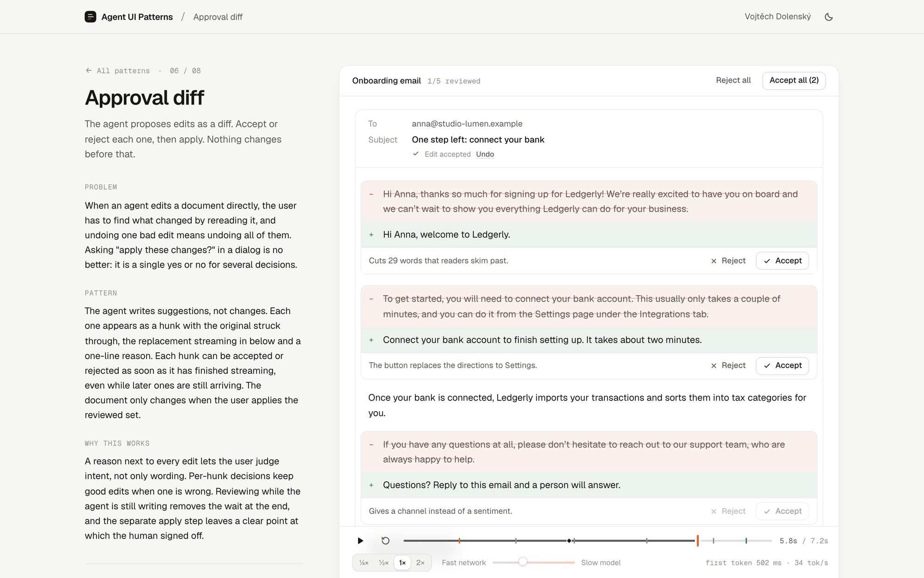Set playback speed to ½×
Screen dimensions: 924x578
383,563
